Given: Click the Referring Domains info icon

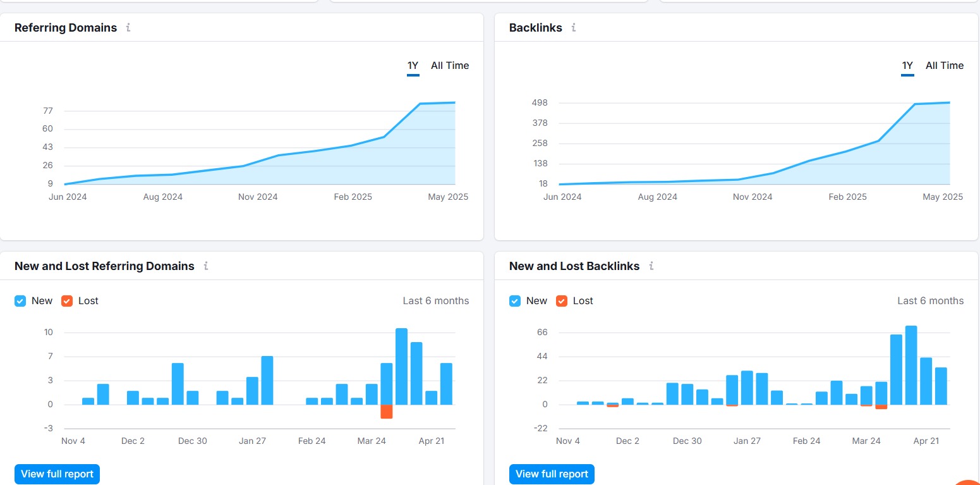Looking at the screenshot, I should (128, 28).
